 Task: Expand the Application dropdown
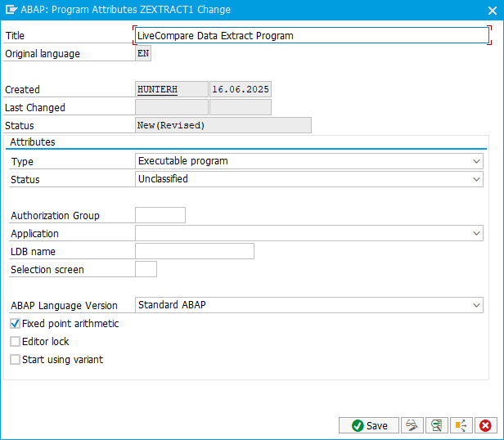click(x=476, y=233)
